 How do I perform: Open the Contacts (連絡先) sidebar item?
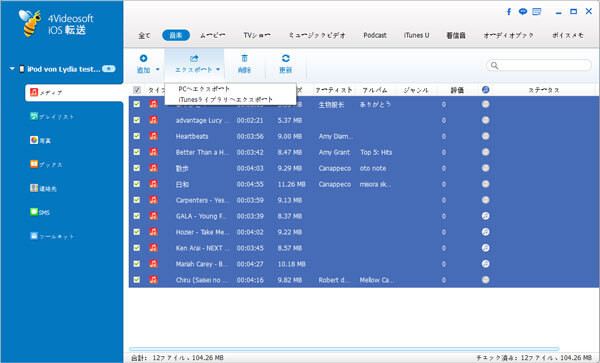pos(43,188)
